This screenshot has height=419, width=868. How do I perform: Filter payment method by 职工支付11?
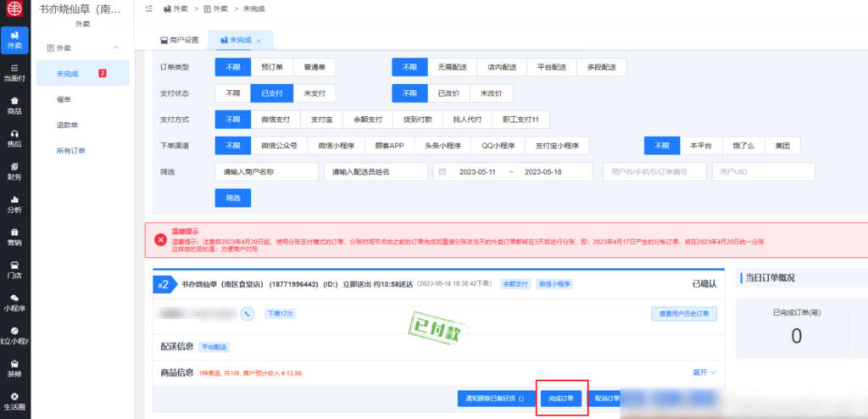[x=520, y=120]
